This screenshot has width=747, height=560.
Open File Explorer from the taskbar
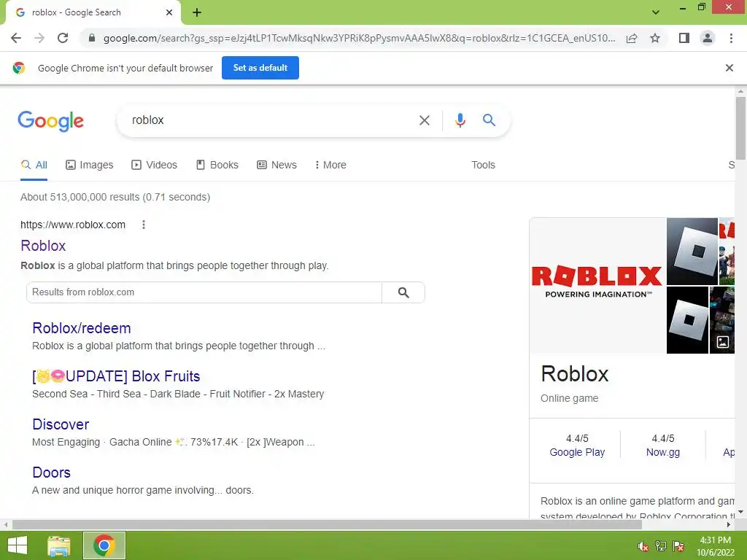pos(59,545)
